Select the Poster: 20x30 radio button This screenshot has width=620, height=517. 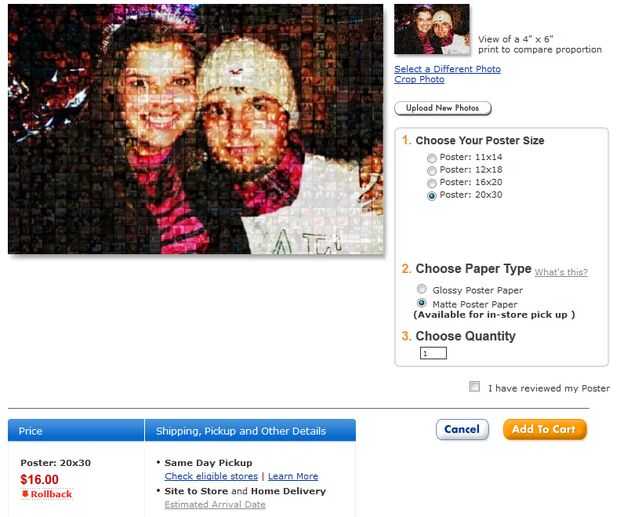pos(431,196)
